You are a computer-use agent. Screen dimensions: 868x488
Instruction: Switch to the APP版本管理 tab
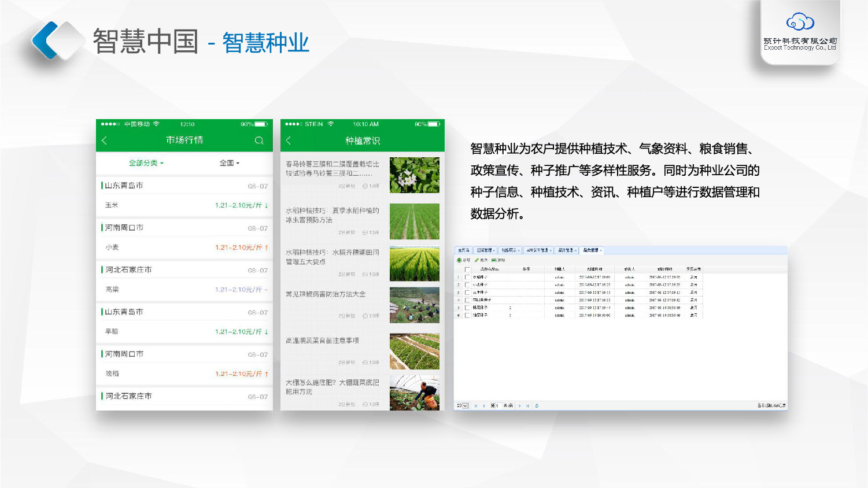tap(538, 250)
